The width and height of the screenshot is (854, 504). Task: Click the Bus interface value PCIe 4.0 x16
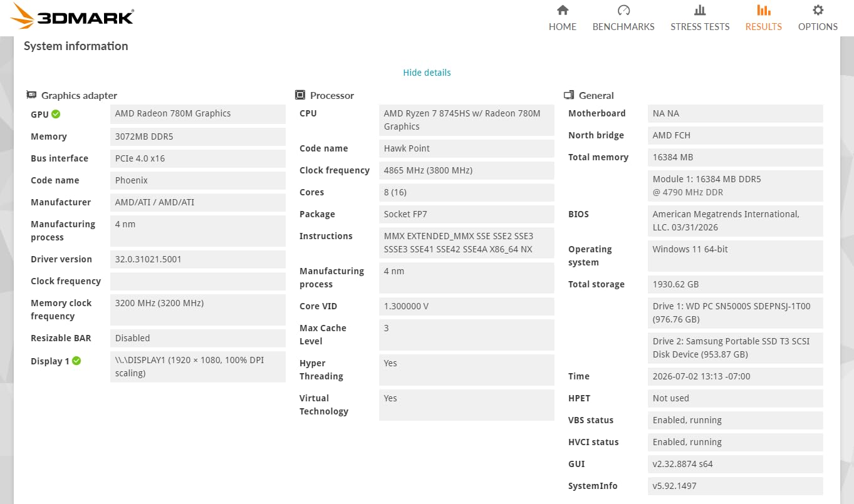pyautogui.click(x=198, y=158)
